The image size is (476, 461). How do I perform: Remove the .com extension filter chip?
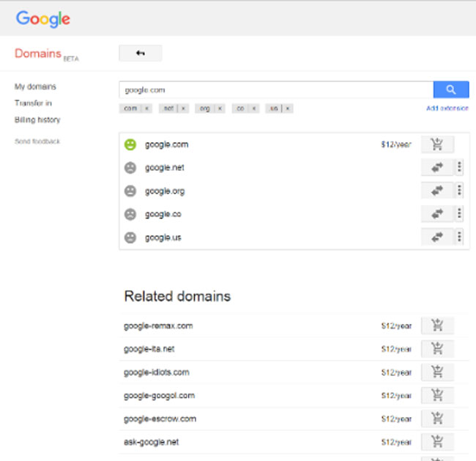(146, 108)
